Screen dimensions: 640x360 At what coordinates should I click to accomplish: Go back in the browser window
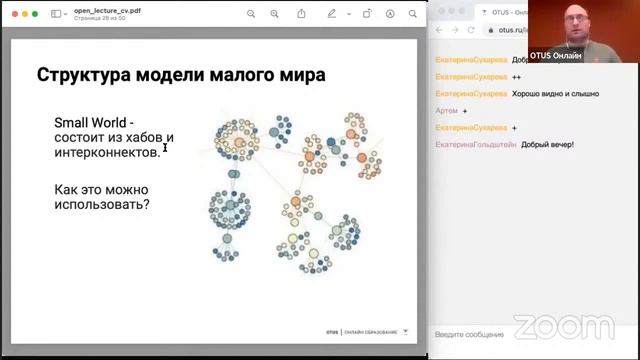[439, 30]
